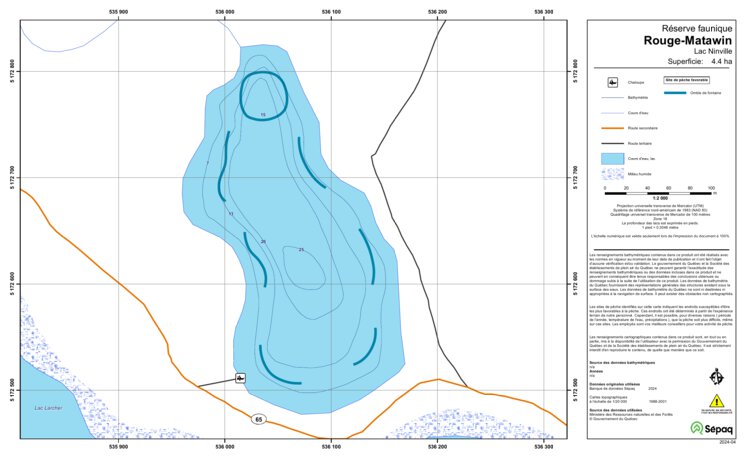Click the Source des données bathymétriques heading
This screenshot has width=756, height=459.
(622, 363)
